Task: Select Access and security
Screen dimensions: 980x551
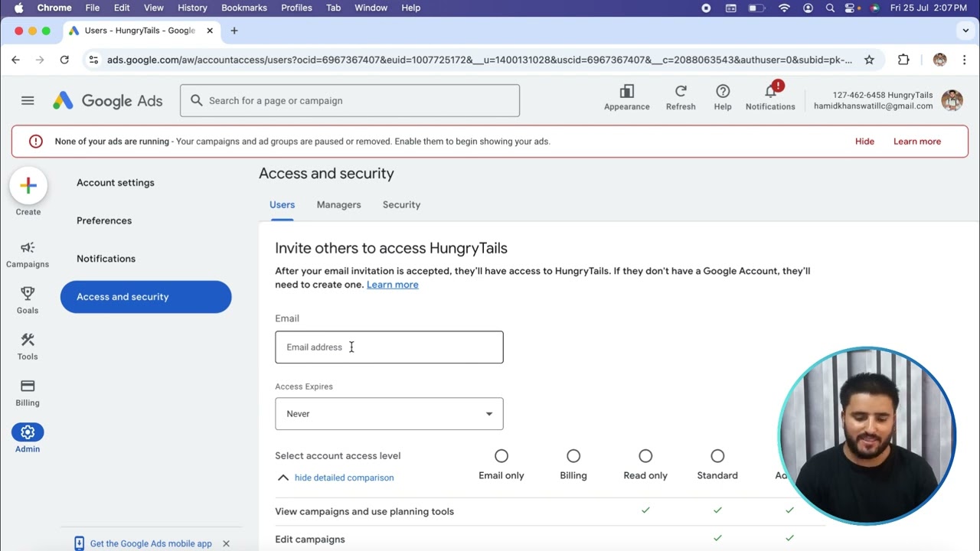Action: point(145,297)
